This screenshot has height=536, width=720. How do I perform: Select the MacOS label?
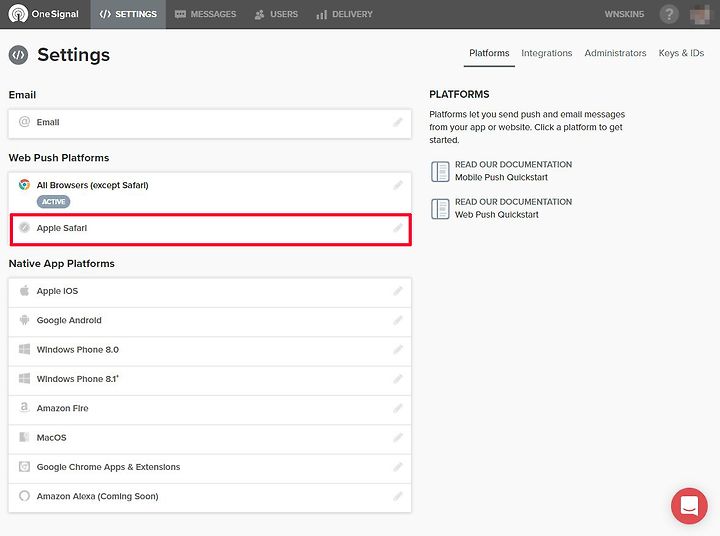pos(51,438)
